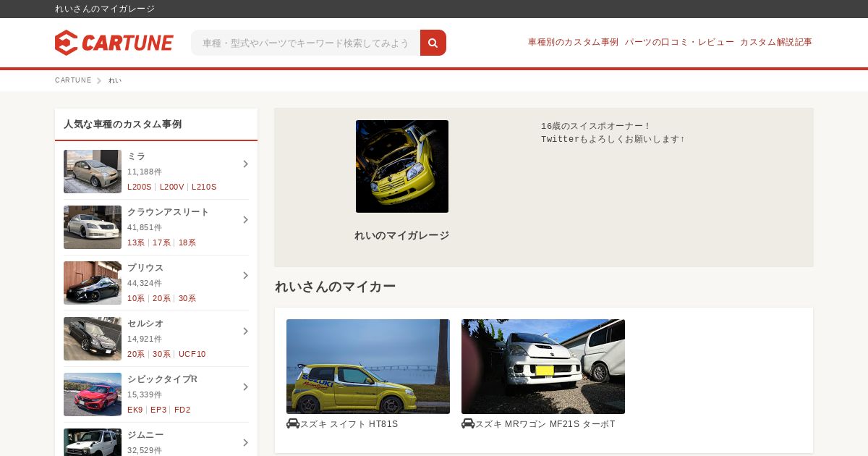Click 11,188件 count under ミラ

(145, 172)
